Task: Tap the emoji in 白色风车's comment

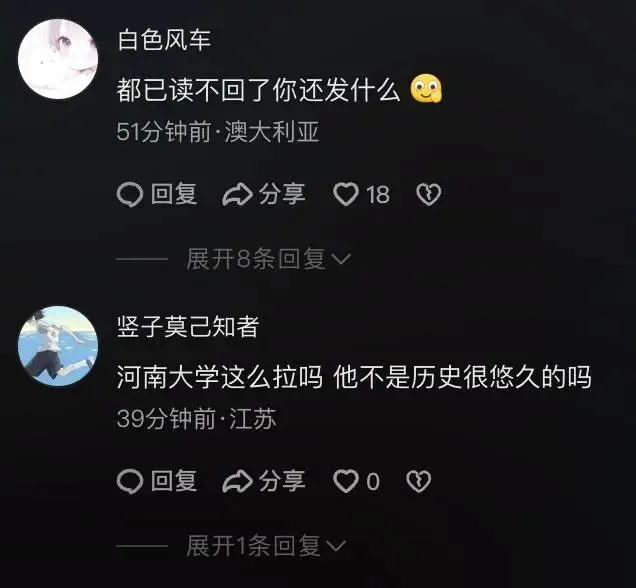Action: coord(426,89)
